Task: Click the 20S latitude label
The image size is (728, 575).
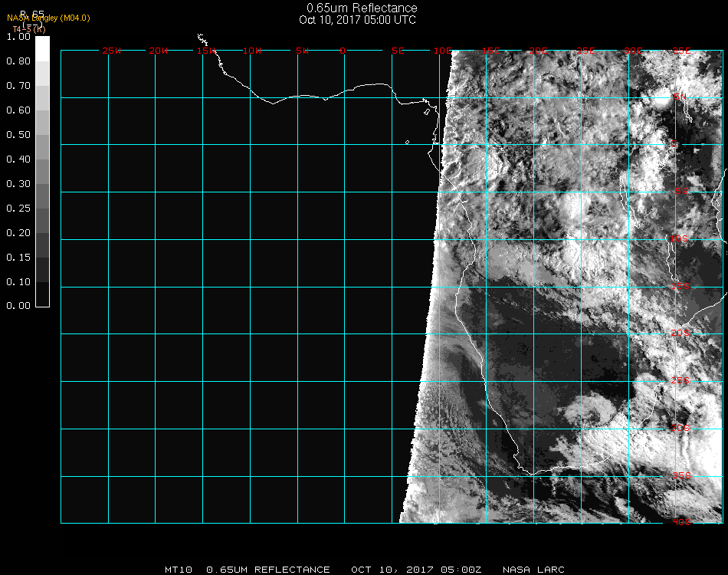Action: coord(680,333)
